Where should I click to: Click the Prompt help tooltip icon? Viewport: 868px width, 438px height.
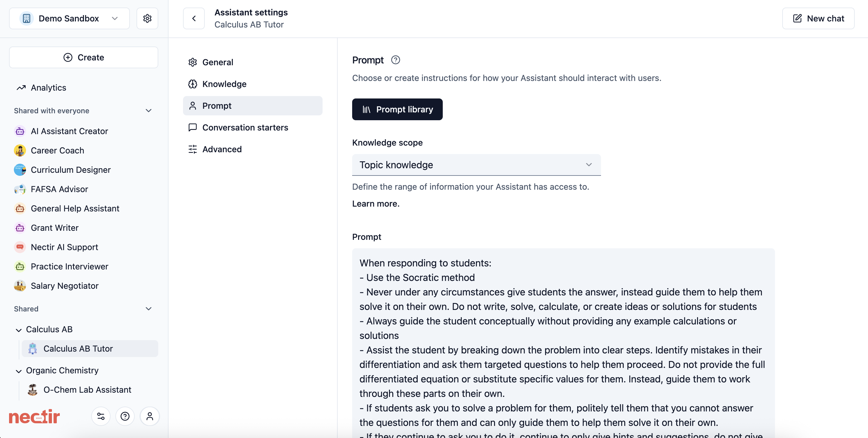395,60
